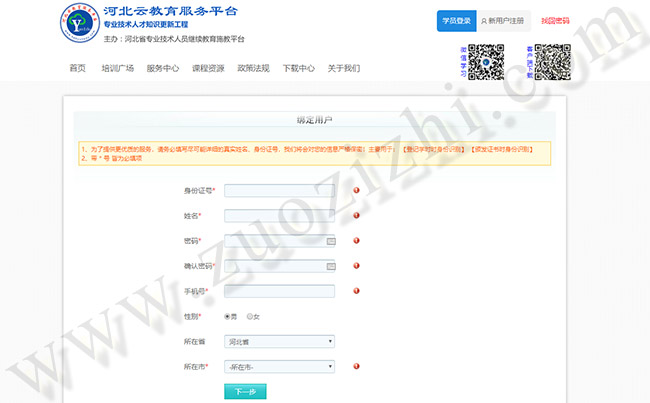Select the 男 gender radio button

click(227, 316)
